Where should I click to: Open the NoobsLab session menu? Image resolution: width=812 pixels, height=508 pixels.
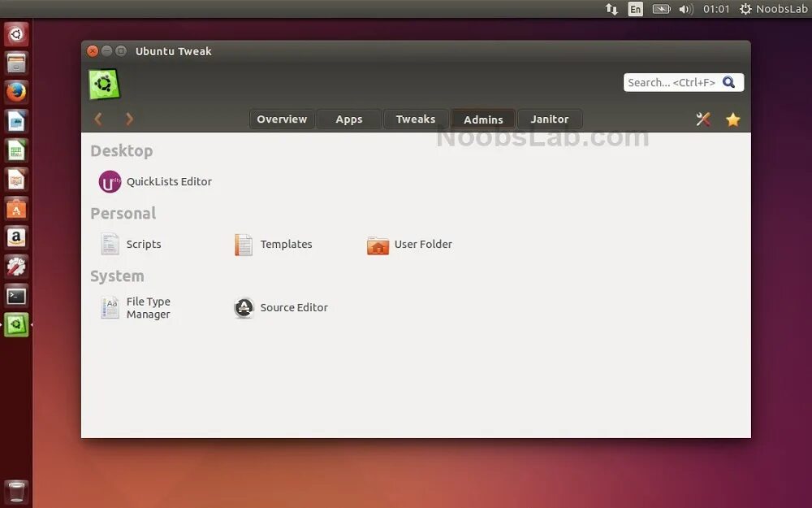(773, 9)
